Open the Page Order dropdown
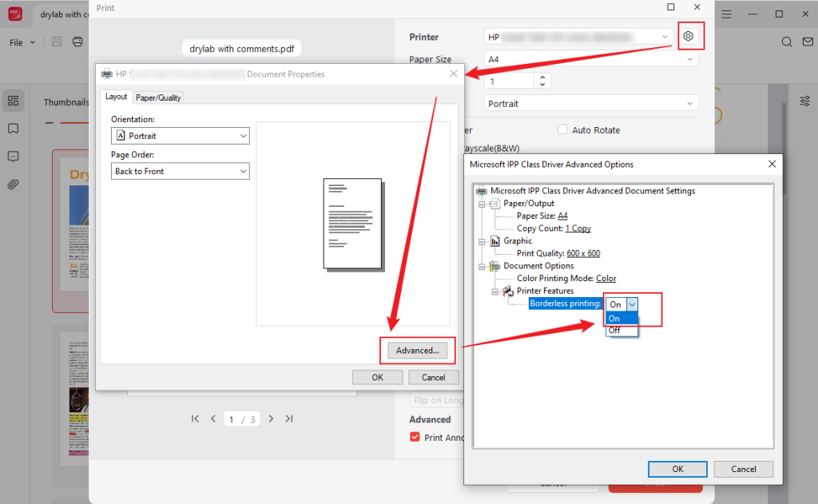Viewport: 818px width, 504px height. point(179,171)
